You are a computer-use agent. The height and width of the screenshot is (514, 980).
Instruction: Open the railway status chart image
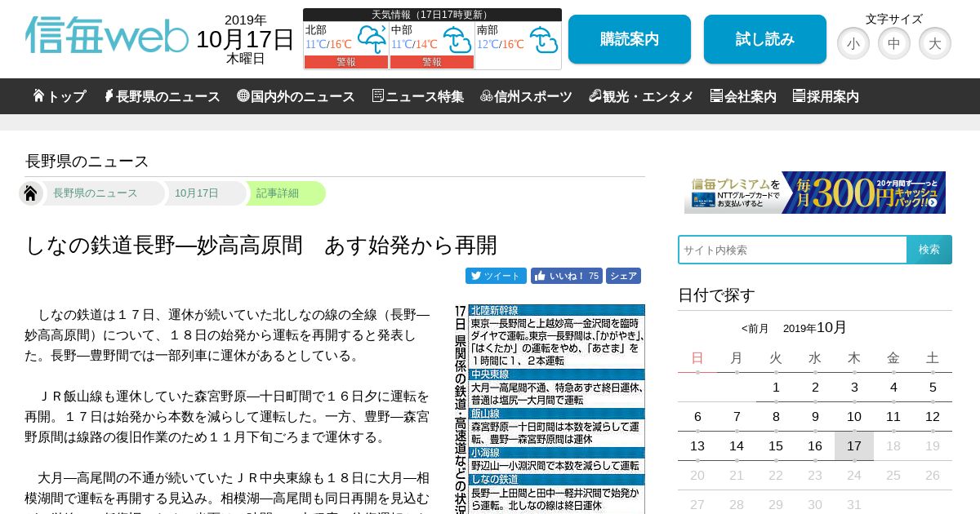[x=550, y=409]
